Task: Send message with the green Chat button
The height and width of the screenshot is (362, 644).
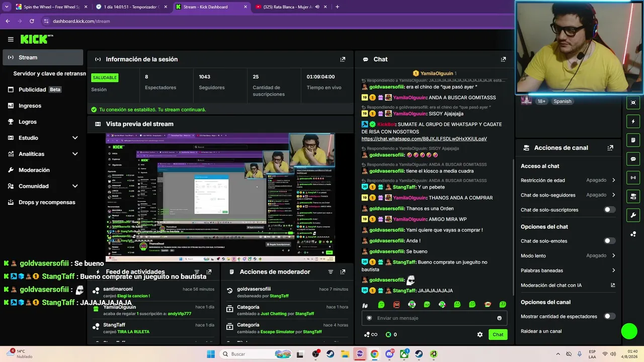Action: (x=498, y=334)
